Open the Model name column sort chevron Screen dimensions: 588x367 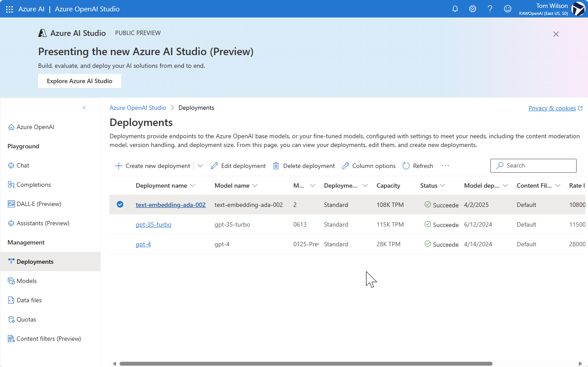[x=255, y=185]
